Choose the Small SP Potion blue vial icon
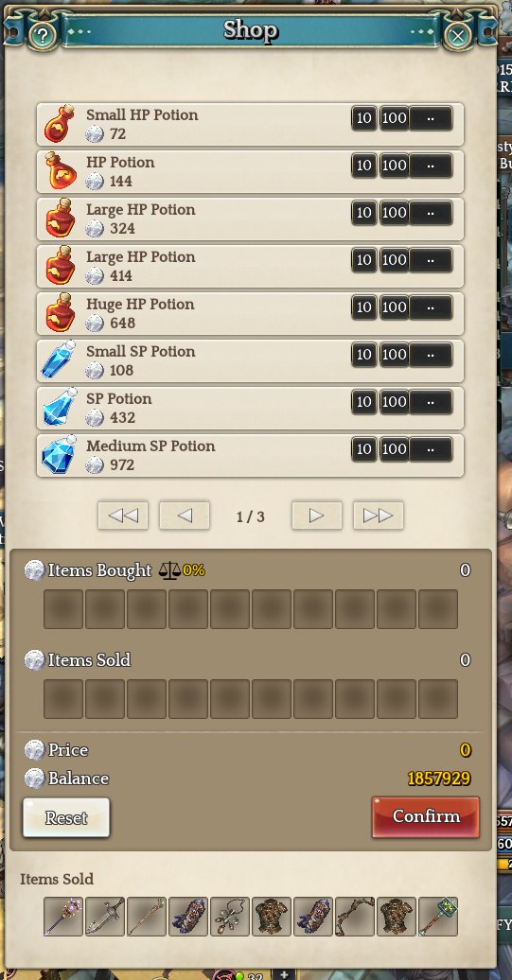512x980 pixels. pyautogui.click(x=59, y=360)
